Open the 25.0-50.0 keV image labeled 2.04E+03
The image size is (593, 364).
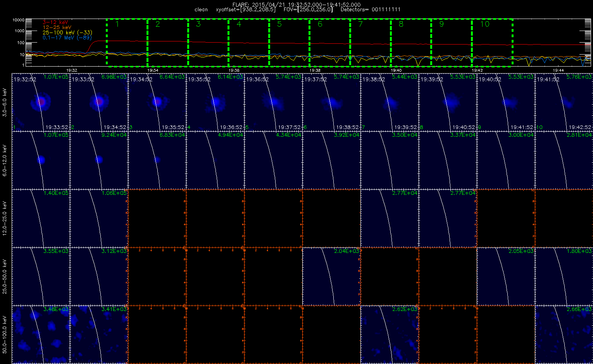(x=331, y=276)
